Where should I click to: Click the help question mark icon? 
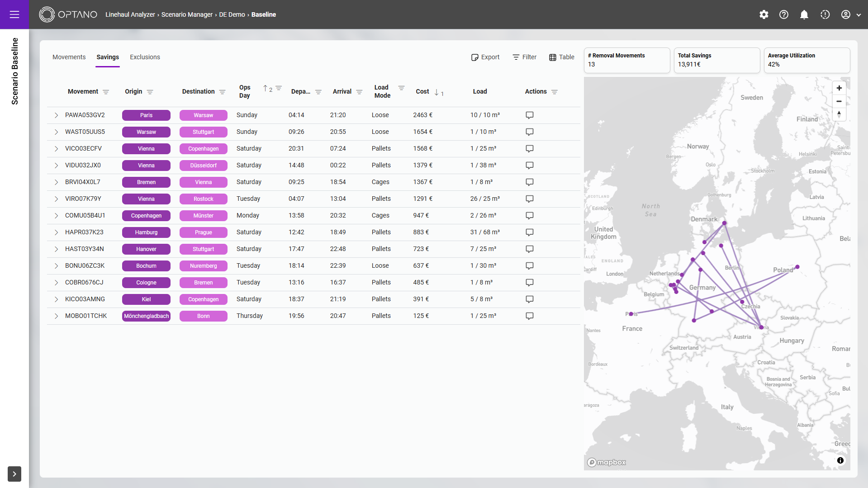point(784,14)
